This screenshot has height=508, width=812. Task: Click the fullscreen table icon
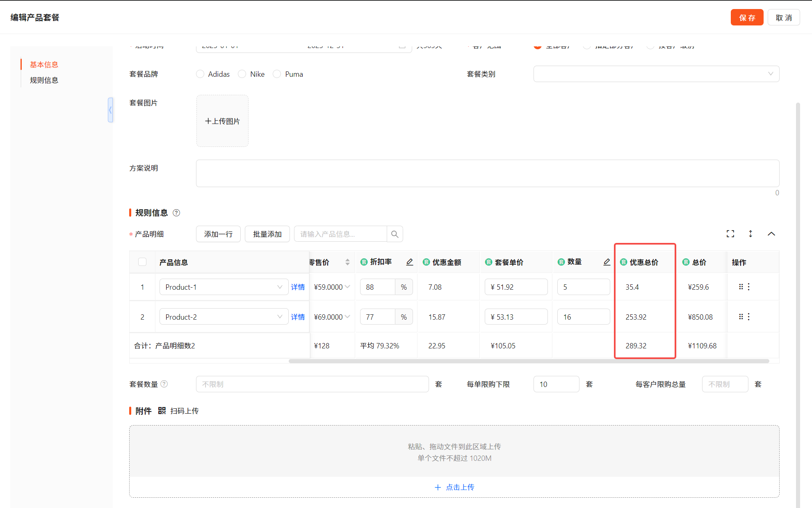pos(730,234)
